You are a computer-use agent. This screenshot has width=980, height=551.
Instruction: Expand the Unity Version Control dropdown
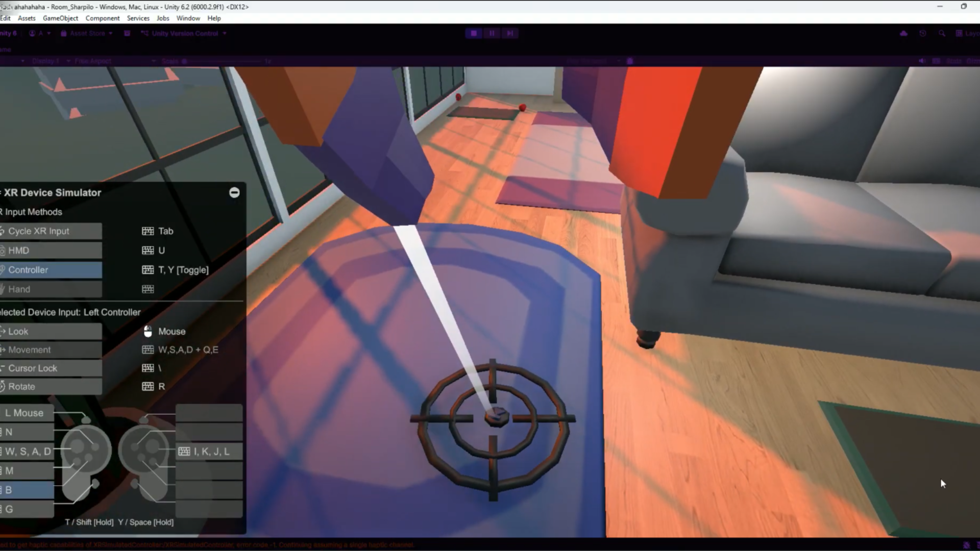pyautogui.click(x=184, y=33)
